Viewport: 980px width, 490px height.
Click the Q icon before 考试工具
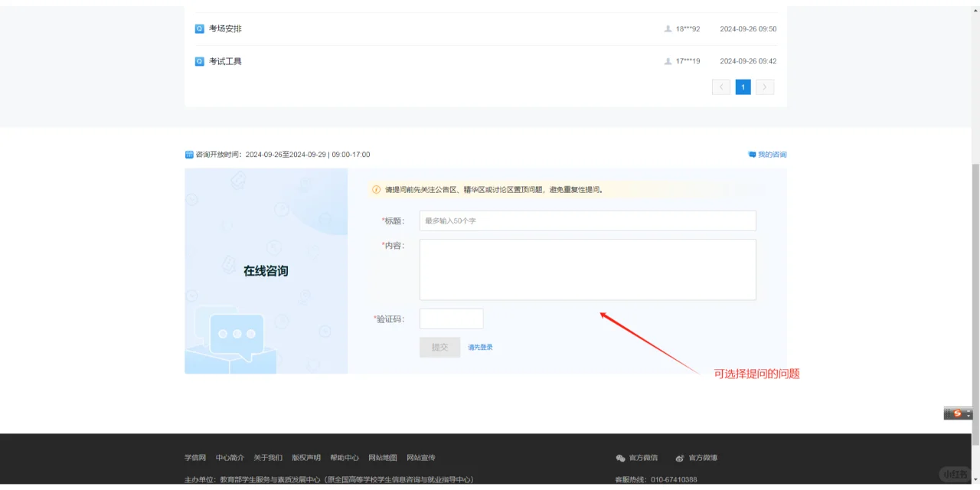[x=201, y=60]
